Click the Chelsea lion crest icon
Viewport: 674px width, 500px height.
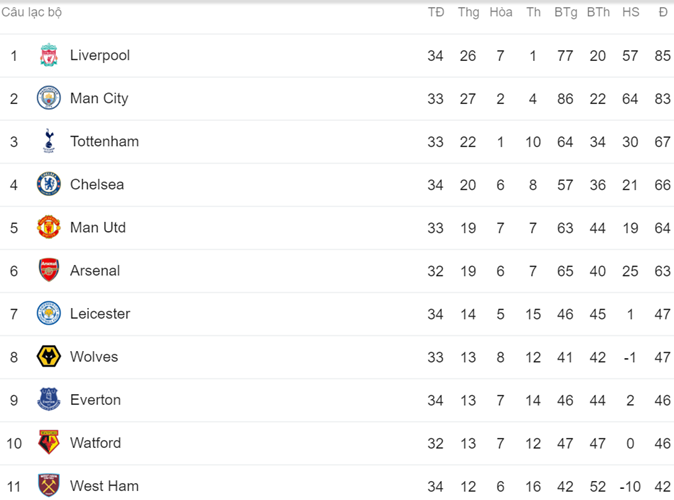tap(48, 184)
